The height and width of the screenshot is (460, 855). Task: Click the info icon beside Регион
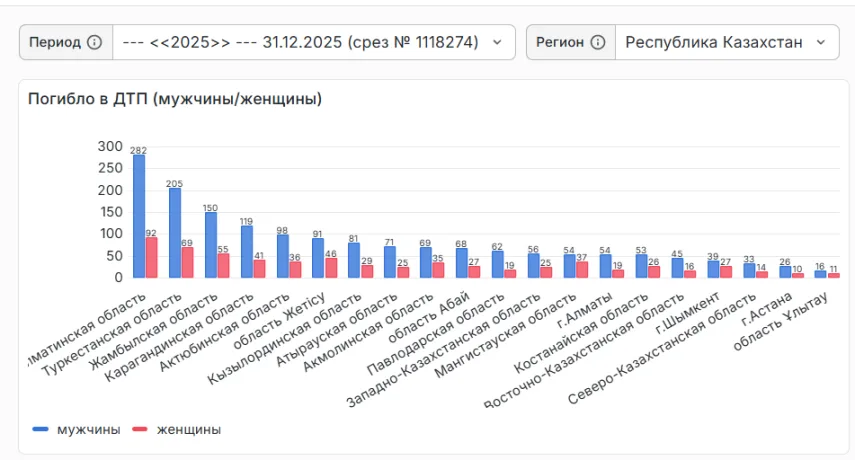[x=598, y=42]
